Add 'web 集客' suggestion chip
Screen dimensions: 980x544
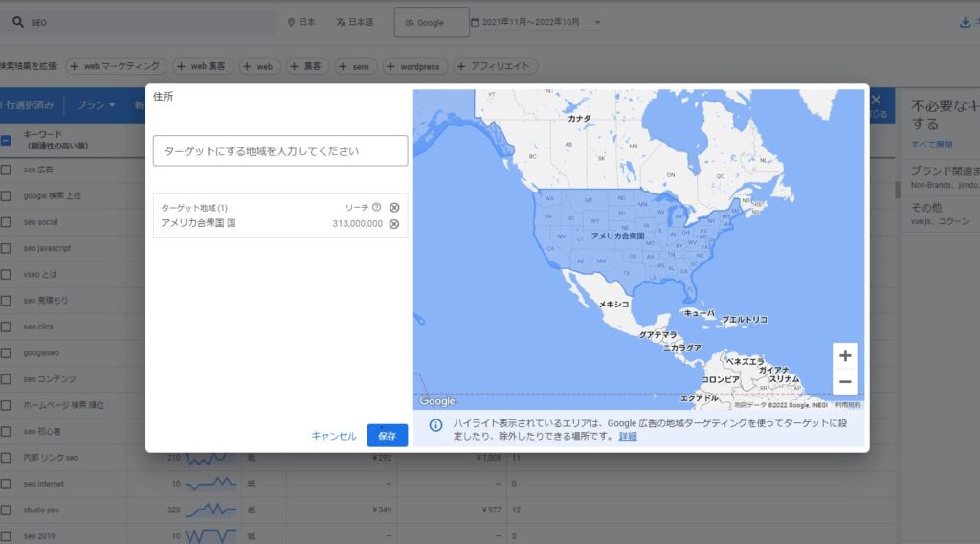[203, 66]
